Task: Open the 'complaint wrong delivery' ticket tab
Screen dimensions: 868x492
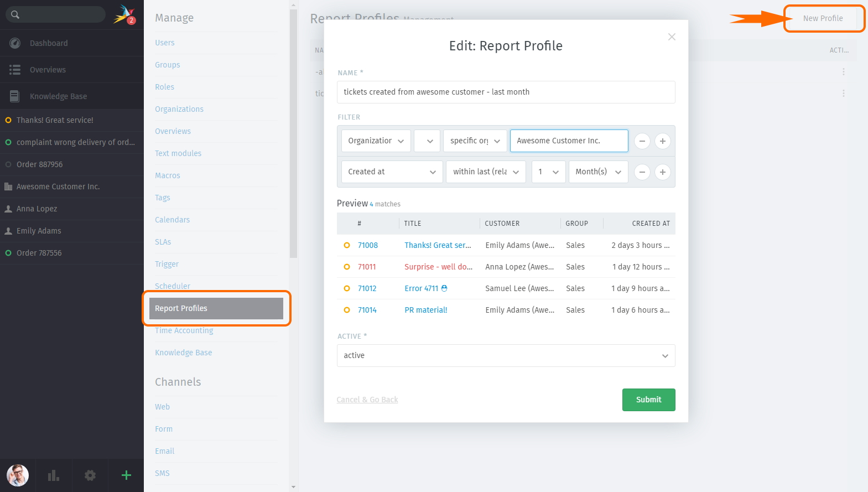Action: [x=72, y=142]
